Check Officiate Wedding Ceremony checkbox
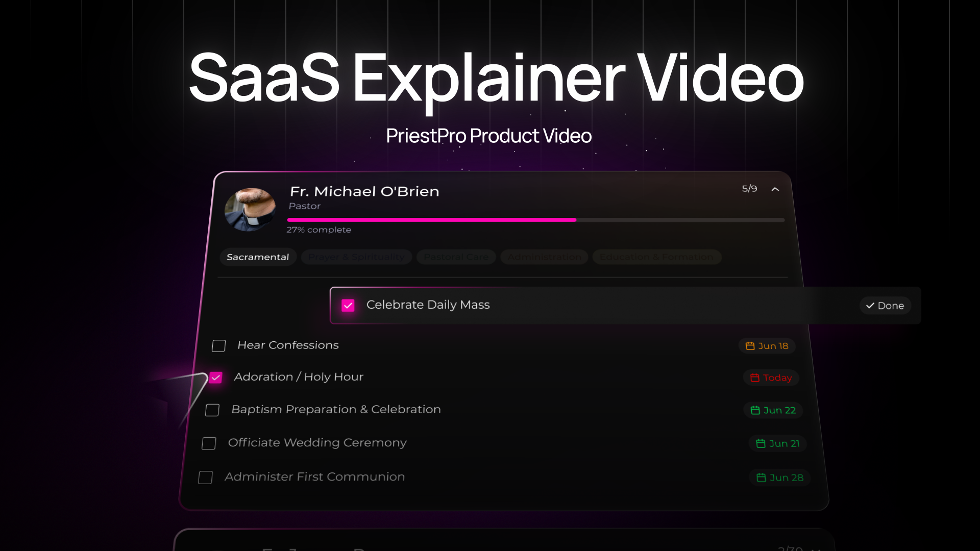 209,443
